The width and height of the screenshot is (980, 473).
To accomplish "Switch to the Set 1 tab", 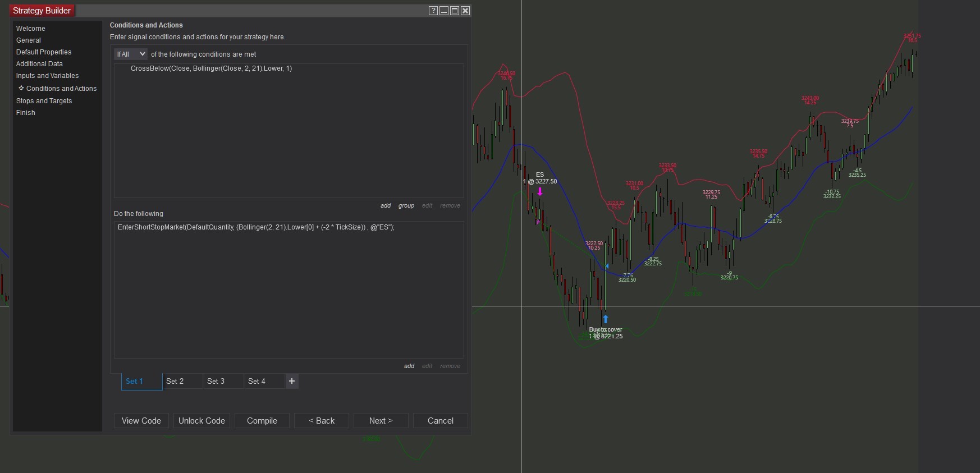I will [x=141, y=381].
